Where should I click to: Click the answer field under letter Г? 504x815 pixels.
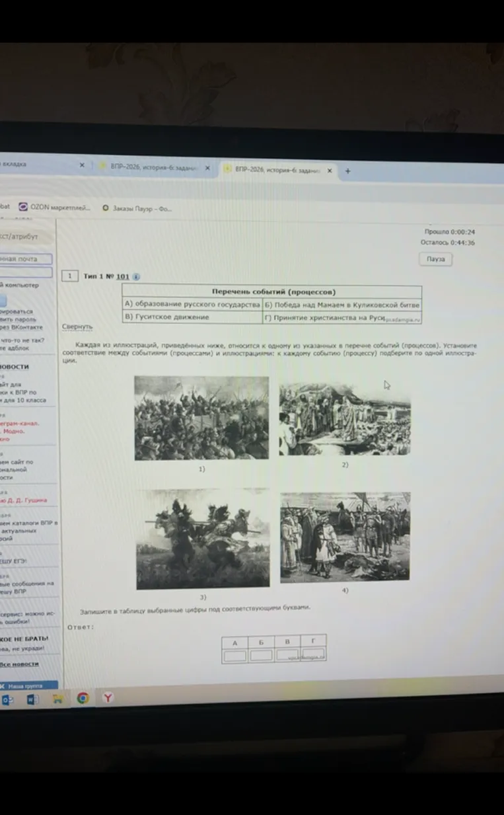pos(313,654)
